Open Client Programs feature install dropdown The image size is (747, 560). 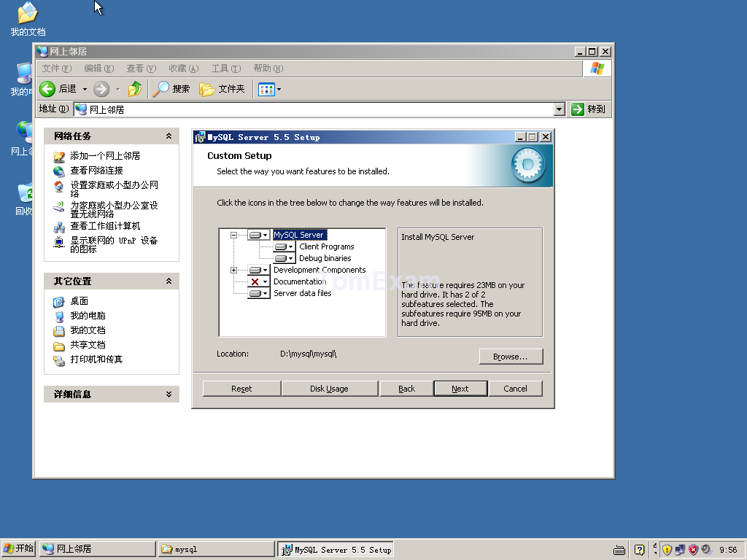tap(285, 246)
